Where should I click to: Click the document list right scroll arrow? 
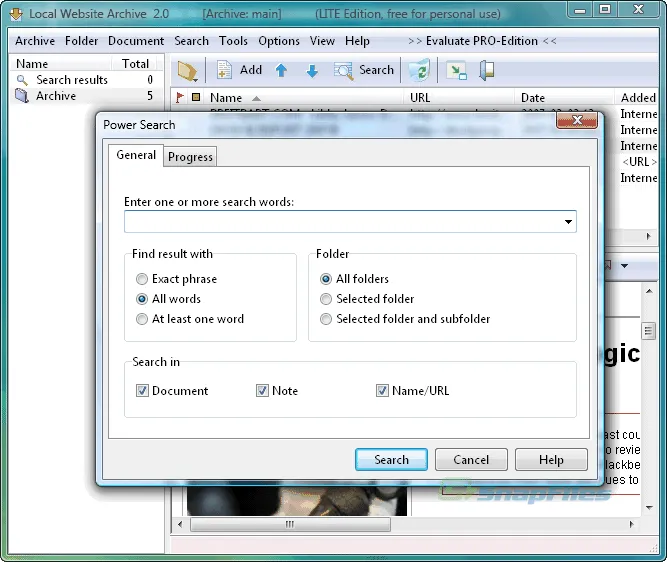tap(648, 236)
